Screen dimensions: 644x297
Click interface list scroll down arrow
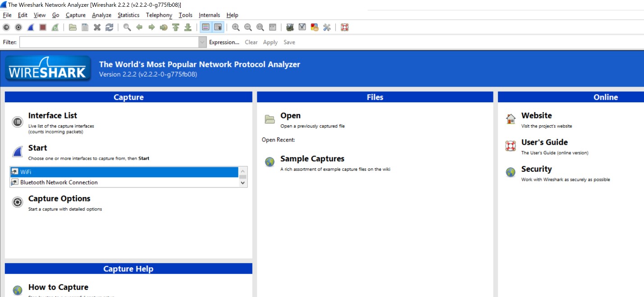(x=243, y=183)
